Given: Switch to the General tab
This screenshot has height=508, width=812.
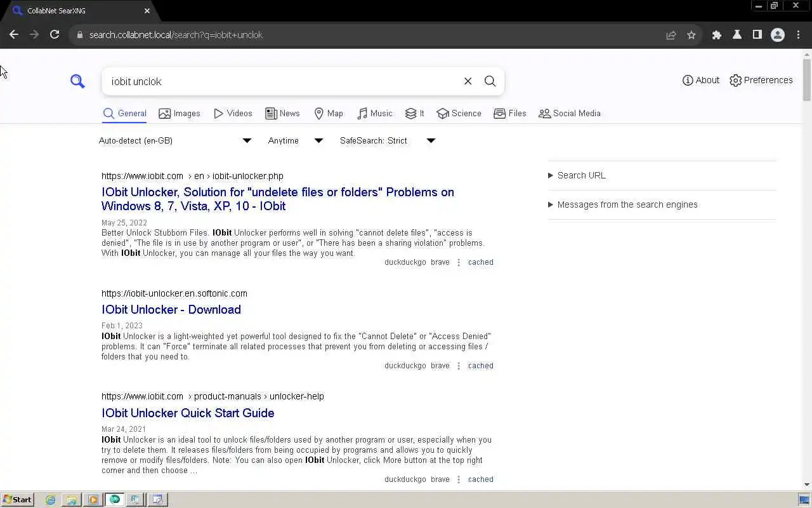Looking at the screenshot, I should (x=124, y=114).
